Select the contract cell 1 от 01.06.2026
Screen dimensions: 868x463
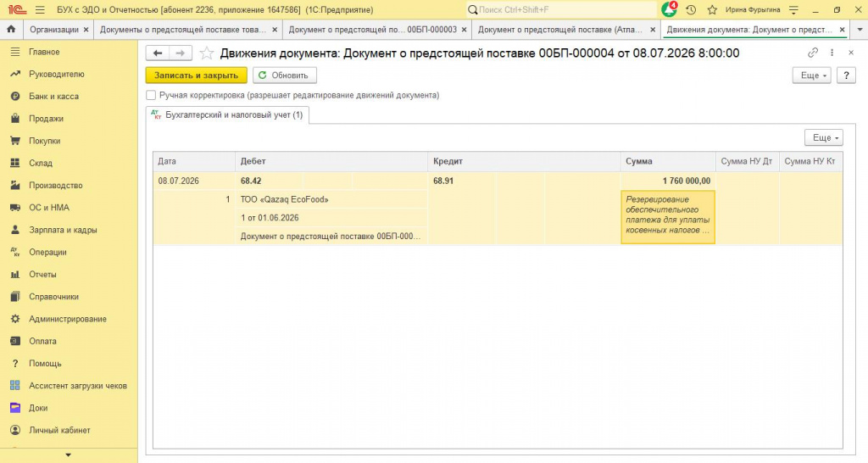pos(331,218)
